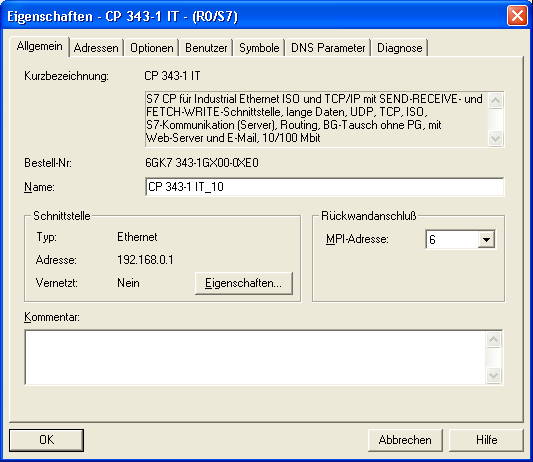Viewport: 533px width, 462px height.
Task: Cancel the dialog with Abbrechen
Action: (x=405, y=440)
